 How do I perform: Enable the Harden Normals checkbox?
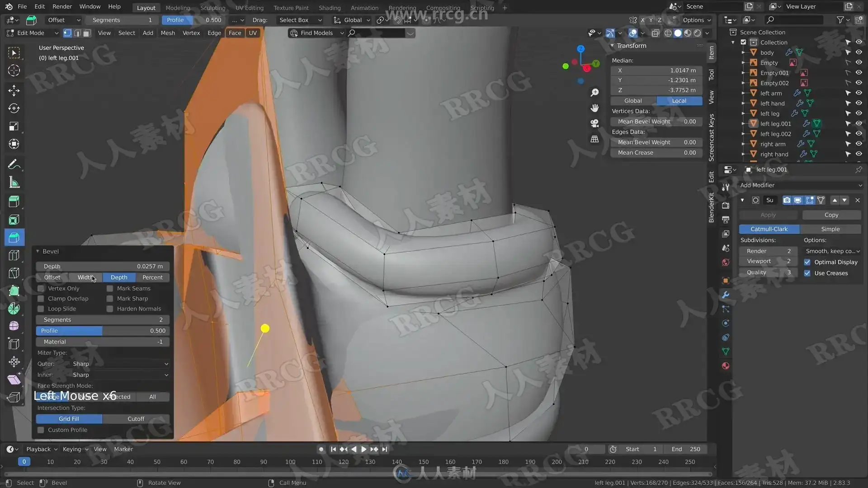(x=110, y=309)
